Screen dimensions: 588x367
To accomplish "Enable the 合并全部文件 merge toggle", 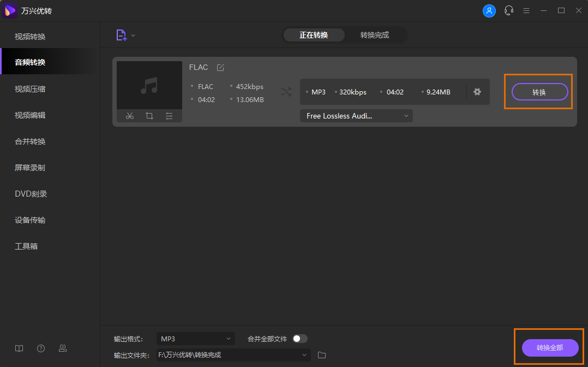I will point(299,338).
